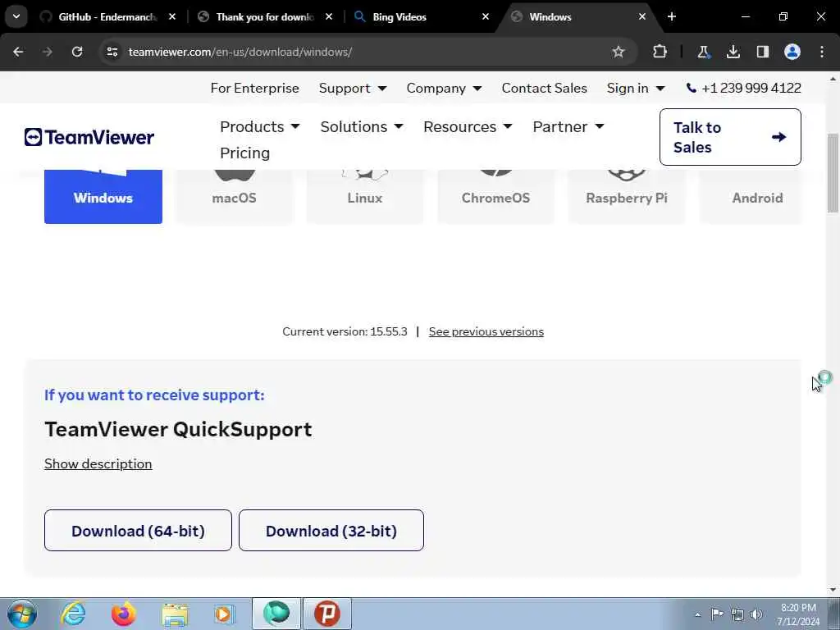This screenshot has height=630, width=840.
Task: Bookmark this page with the star icon
Action: 619,52
